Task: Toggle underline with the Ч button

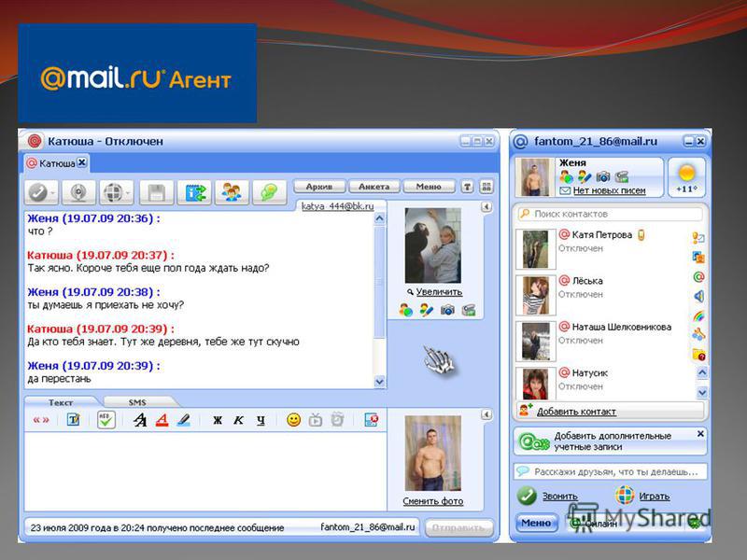Action: point(261,420)
